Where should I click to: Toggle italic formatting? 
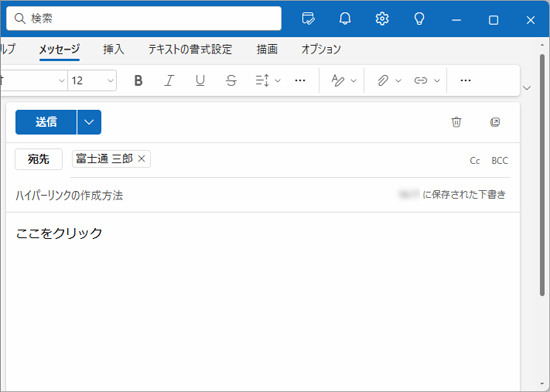click(x=169, y=81)
